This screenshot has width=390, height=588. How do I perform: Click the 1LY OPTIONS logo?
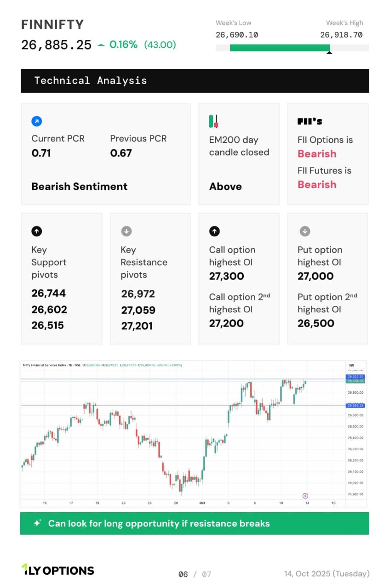[57, 570]
